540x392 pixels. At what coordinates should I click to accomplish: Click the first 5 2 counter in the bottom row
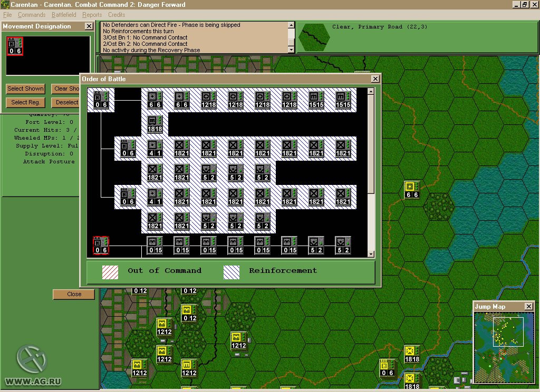316,246
